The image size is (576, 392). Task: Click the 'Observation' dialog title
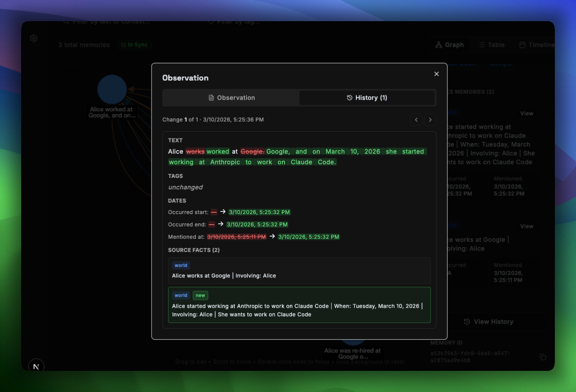[185, 78]
